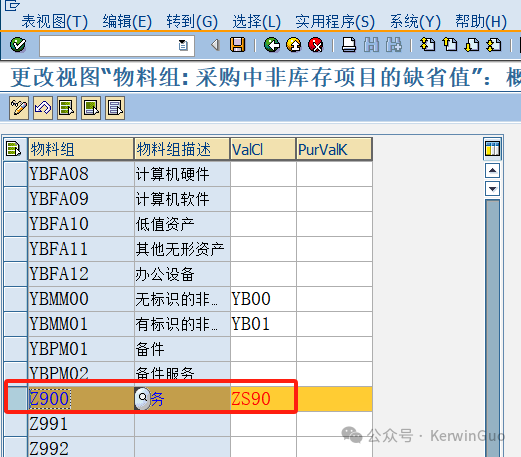The width and height of the screenshot is (521, 457).
Task: Click the ValCl column header
Action: (x=263, y=149)
